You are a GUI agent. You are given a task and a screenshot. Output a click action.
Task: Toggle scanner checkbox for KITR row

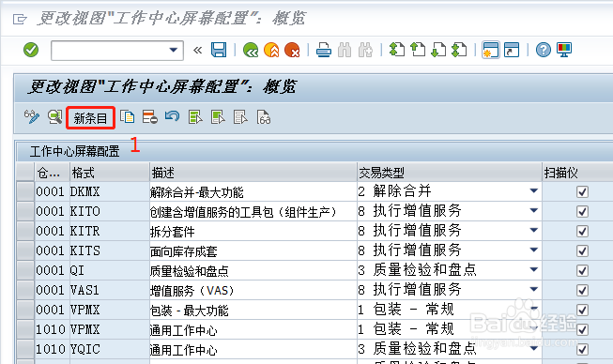coord(582,231)
